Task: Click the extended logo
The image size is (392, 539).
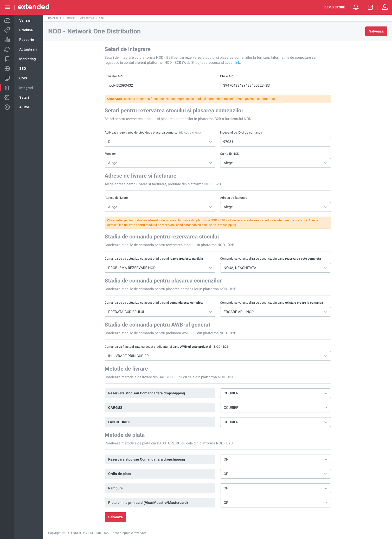Action: 34,7
